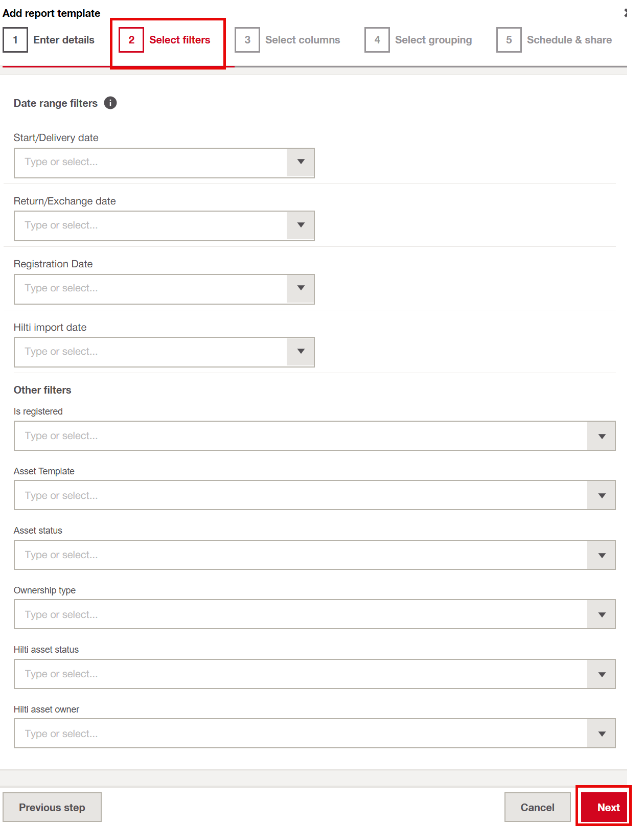Viewport: 644px width, 826px height.
Task: Open the Registration Date dropdown arrow
Action: pyautogui.click(x=301, y=289)
